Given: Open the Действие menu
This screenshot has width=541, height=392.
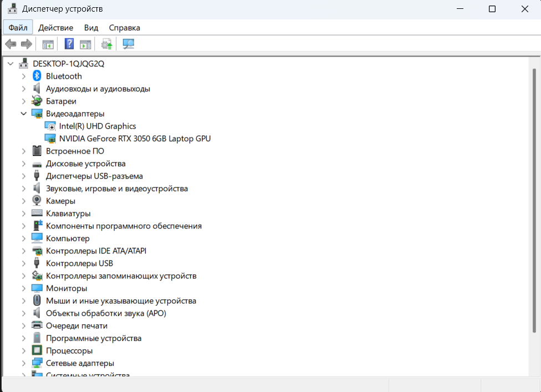Looking at the screenshot, I should click(55, 28).
